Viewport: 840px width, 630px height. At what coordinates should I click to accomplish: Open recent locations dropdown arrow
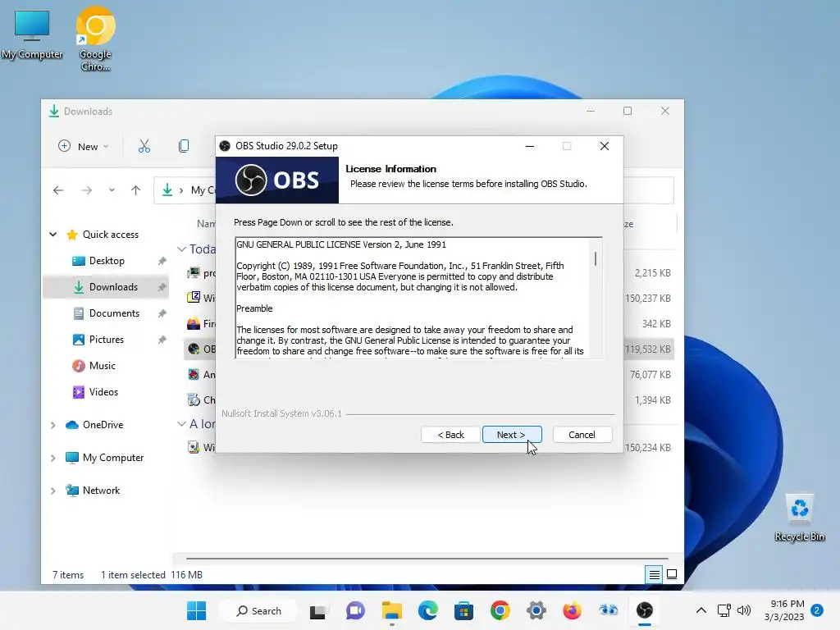[x=112, y=190]
